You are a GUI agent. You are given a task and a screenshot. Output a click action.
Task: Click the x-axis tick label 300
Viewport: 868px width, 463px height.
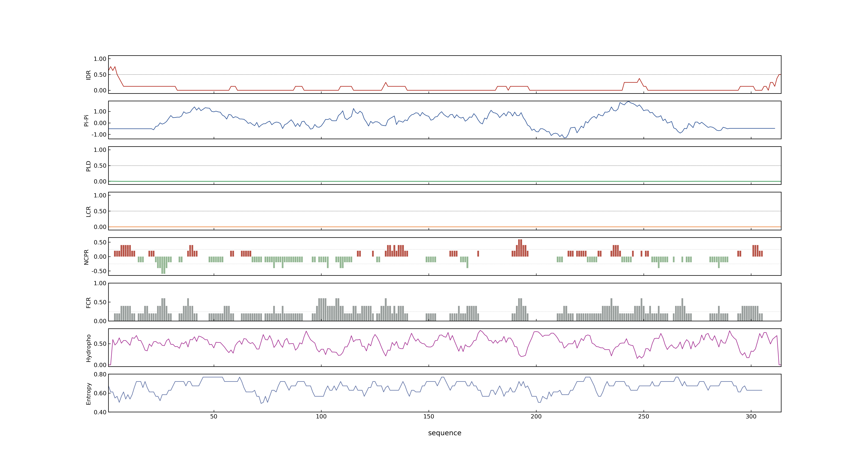tap(751, 416)
